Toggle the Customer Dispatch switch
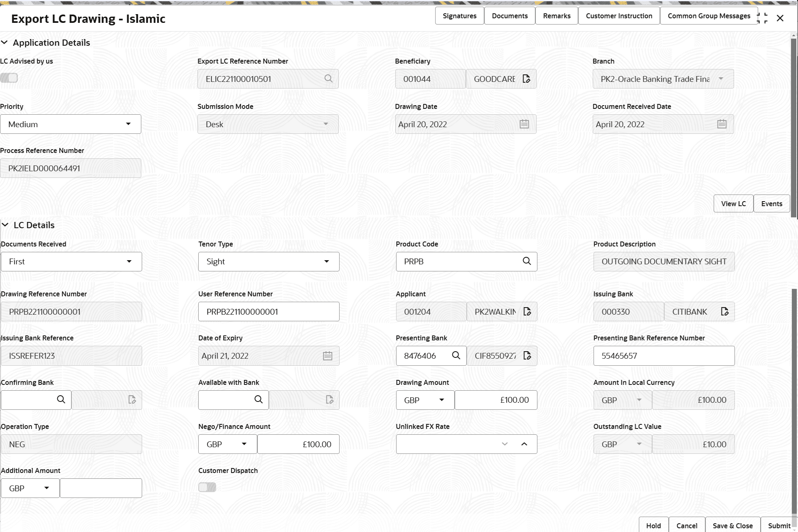 tap(207, 487)
